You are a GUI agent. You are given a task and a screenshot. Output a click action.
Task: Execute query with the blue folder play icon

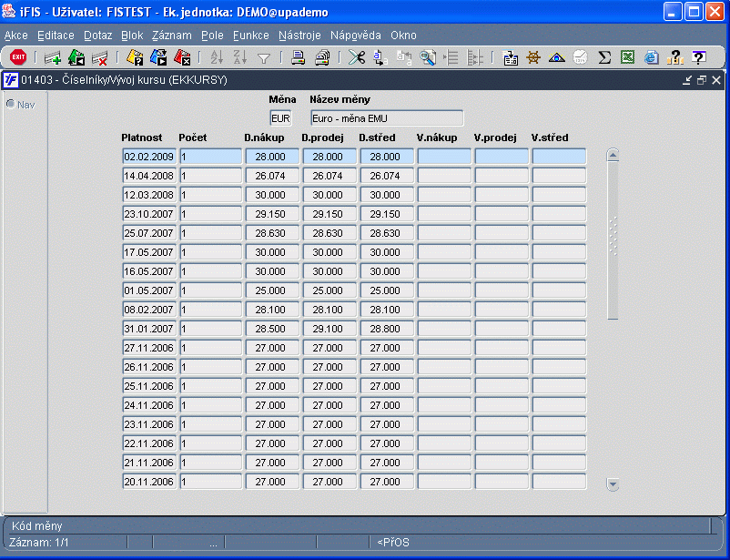coord(158,57)
